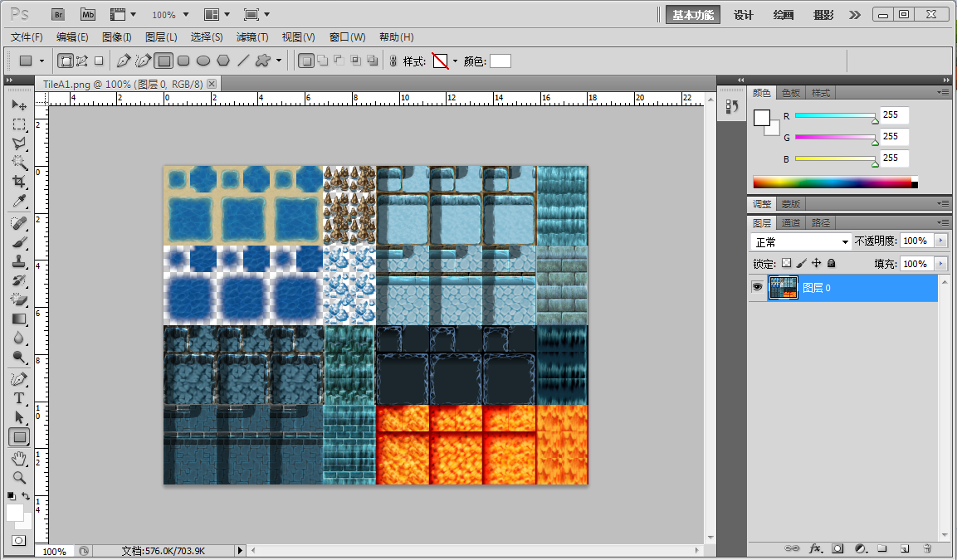Toggle lock transparent pixels for the layer
The width and height of the screenshot is (957, 560).
pos(786,263)
